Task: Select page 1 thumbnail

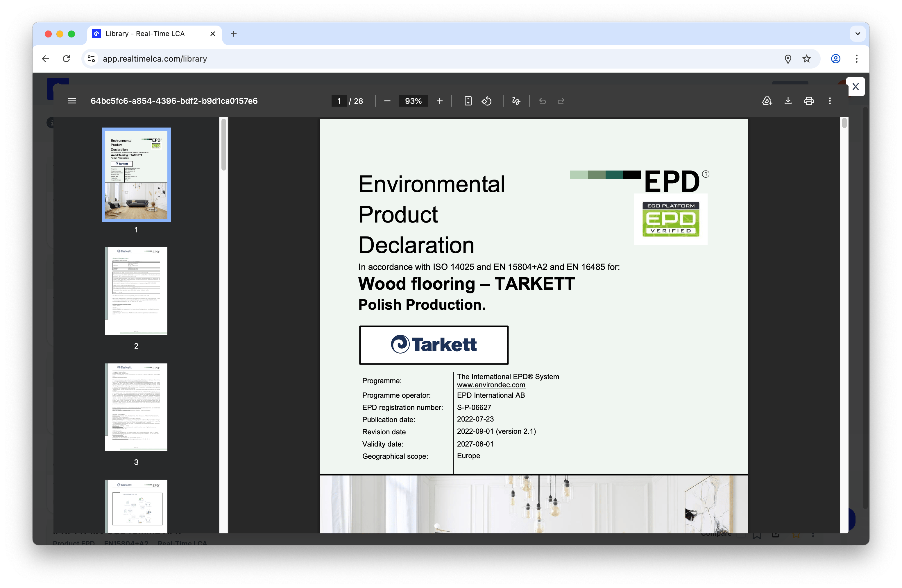Action: [136, 175]
